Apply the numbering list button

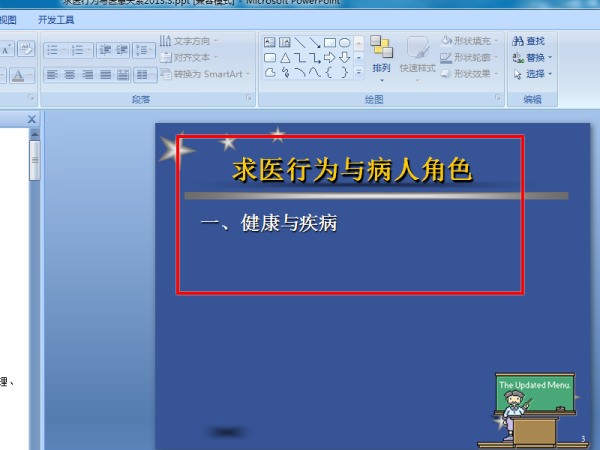(x=77, y=50)
